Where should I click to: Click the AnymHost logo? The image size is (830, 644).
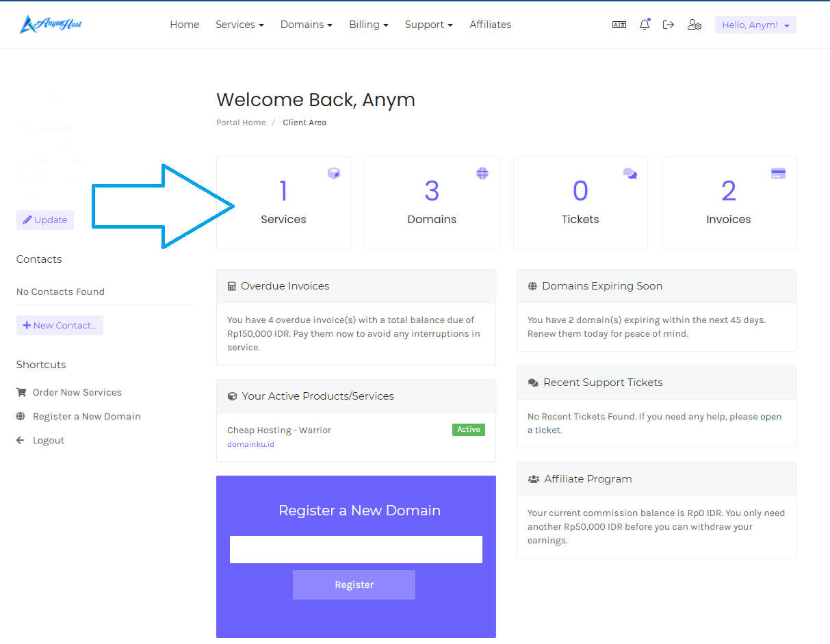point(51,24)
